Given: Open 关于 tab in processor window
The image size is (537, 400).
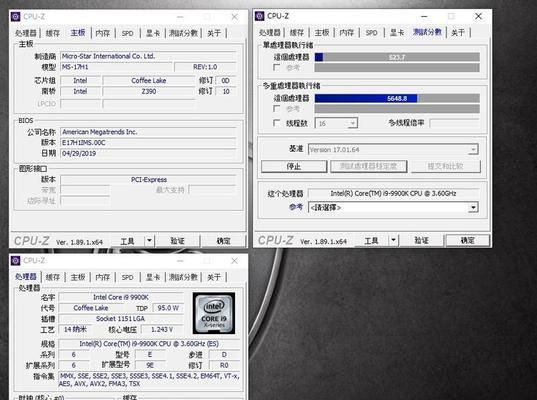Looking at the screenshot, I should [x=214, y=277].
